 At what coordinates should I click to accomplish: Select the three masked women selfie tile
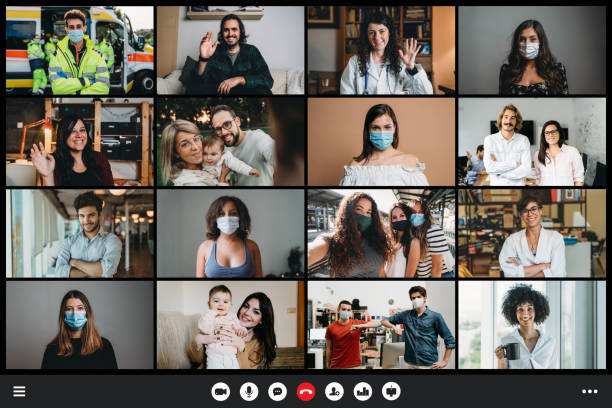(x=381, y=233)
